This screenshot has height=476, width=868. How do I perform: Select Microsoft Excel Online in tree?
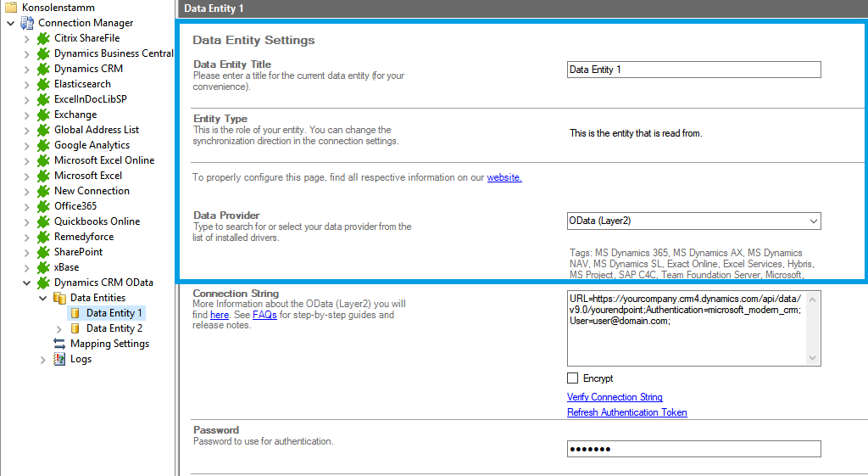click(104, 160)
